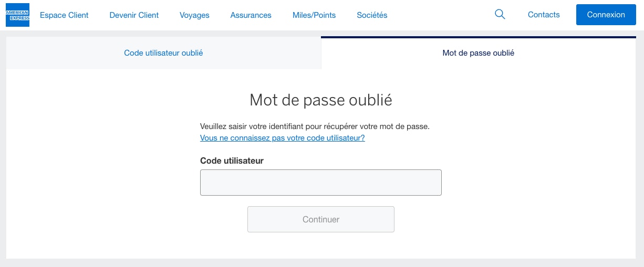Image resolution: width=644 pixels, height=267 pixels.
Task: Click the "Veuillez saisir votre identifiant" instruction text
Action: tap(315, 126)
